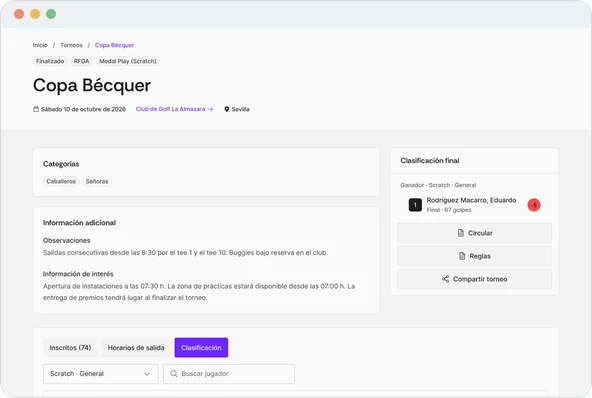The height and width of the screenshot is (398, 592).
Task: Click the document icon on Reglas button
Action: pos(462,256)
